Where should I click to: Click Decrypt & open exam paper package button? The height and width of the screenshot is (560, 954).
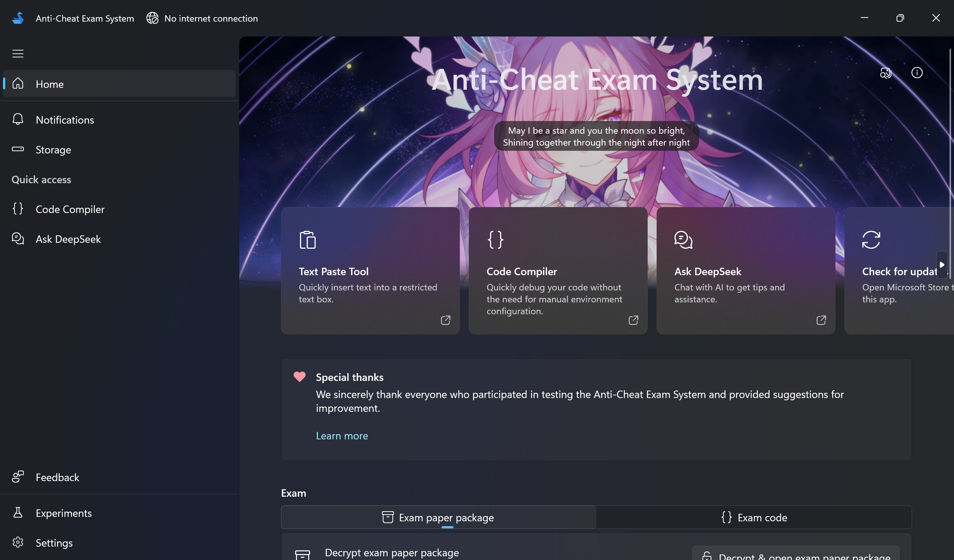click(x=795, y=556)
